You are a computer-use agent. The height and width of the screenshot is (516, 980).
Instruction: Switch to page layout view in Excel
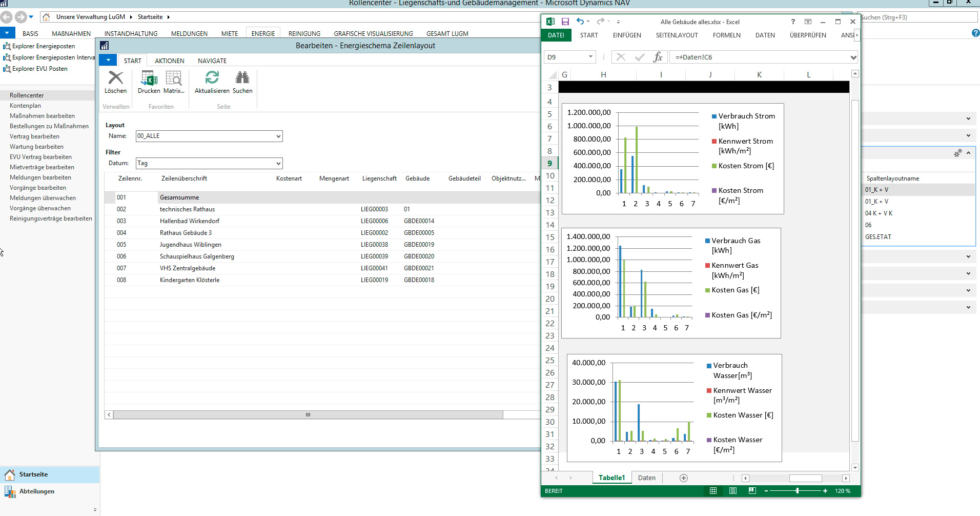pos(733,491)
